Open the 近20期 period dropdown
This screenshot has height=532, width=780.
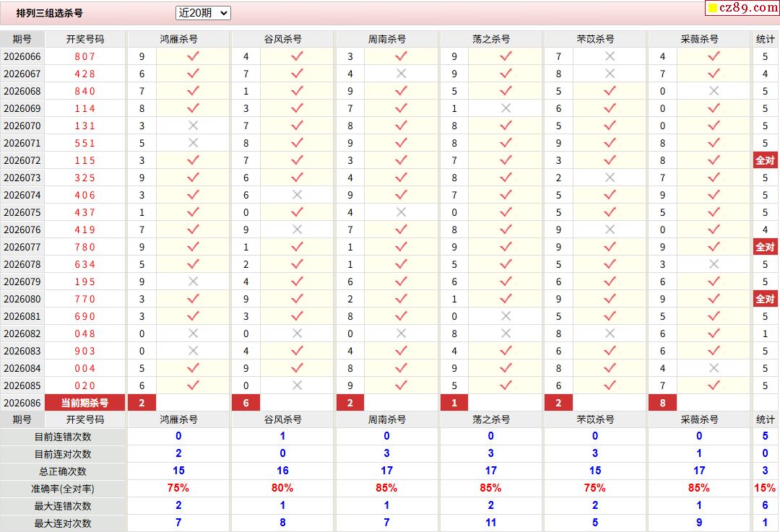(x=203, y=13)
